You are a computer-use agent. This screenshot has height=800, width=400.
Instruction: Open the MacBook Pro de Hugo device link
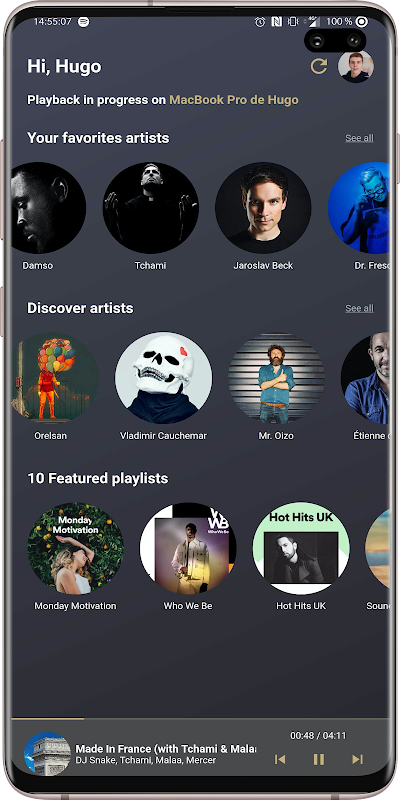234,99
